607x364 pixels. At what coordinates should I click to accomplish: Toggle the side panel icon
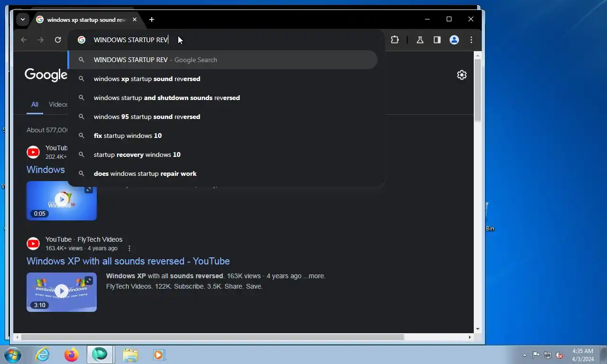(x=437, y=40)
